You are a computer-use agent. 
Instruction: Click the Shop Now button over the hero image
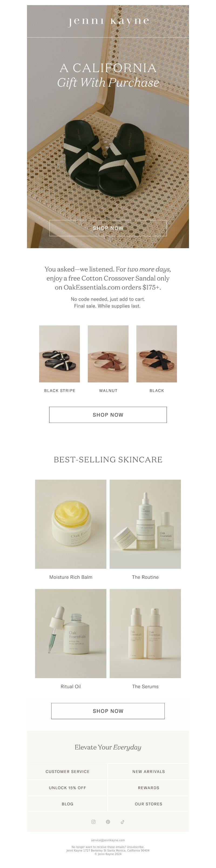[108, 228]
